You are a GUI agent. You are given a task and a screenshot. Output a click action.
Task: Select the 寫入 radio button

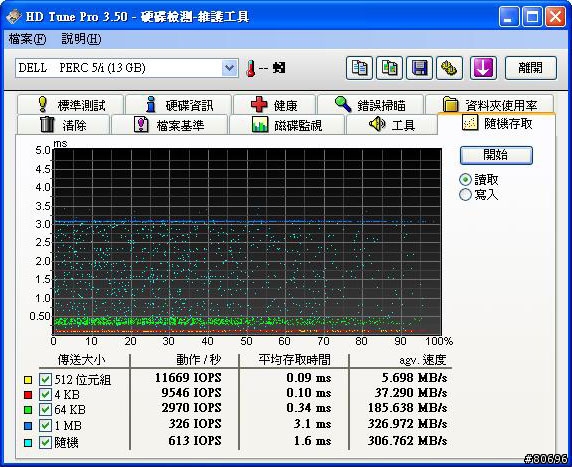tap(465, 194)
